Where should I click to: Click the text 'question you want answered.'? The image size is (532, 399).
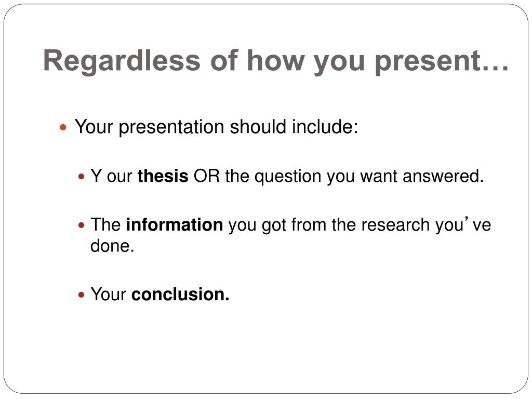coord(369,177)
